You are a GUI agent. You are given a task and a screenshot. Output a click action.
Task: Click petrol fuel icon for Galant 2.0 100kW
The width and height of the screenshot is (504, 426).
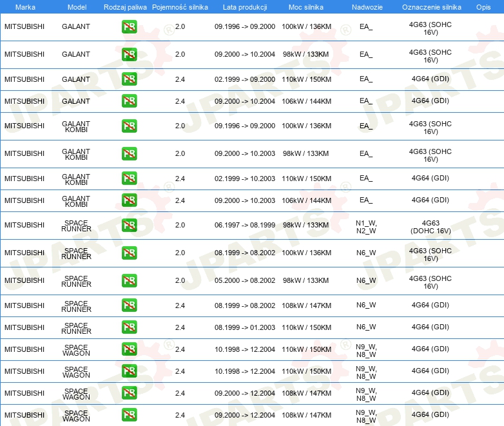(129, 27)
